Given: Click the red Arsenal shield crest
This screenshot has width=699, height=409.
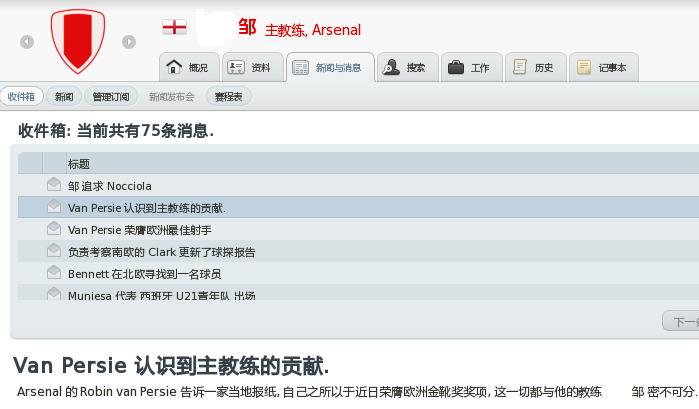Looking at the screenshot, I should [78, 41].
